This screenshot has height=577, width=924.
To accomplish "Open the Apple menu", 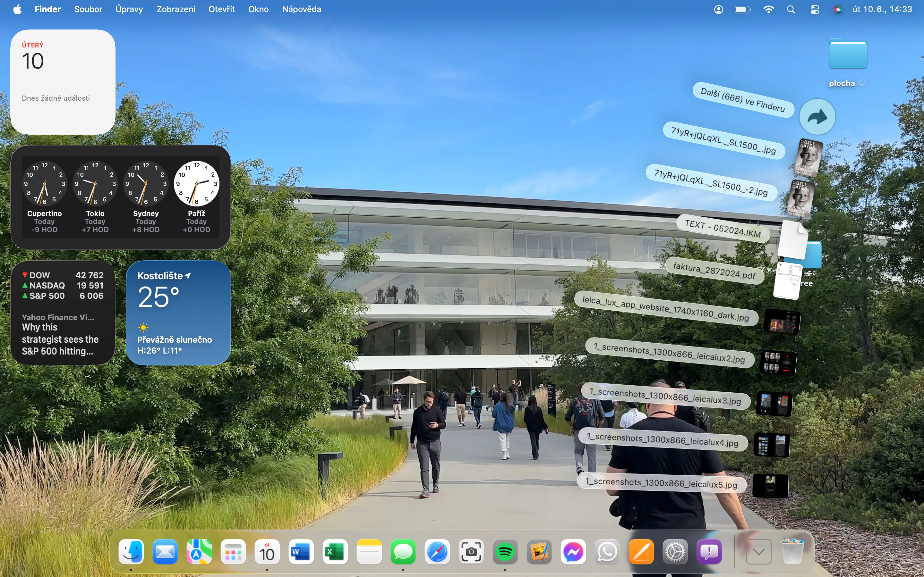I will click(x=17, y=9).
